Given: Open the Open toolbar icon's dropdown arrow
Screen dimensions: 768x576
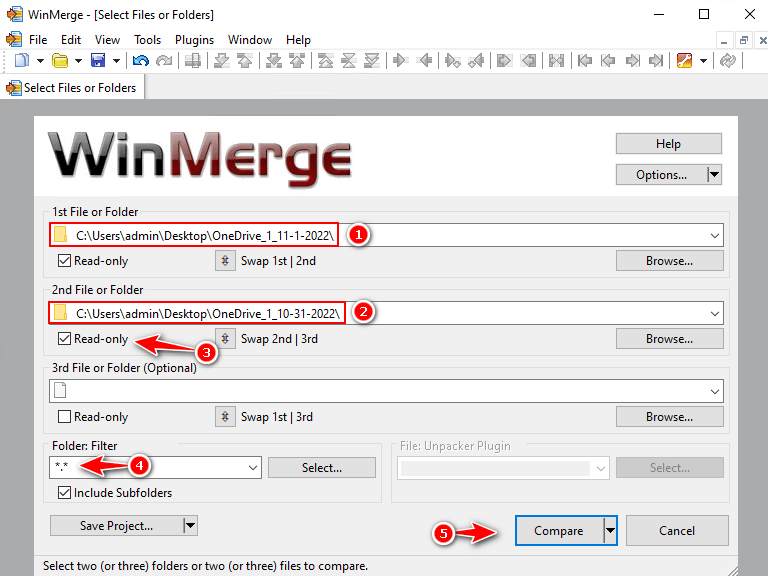Looking at the screenshot, I should [78, 61].
